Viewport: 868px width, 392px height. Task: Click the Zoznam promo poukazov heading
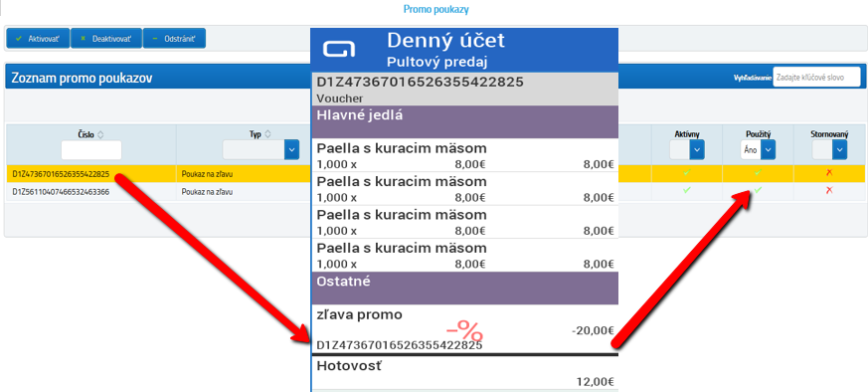pos(82,78)
